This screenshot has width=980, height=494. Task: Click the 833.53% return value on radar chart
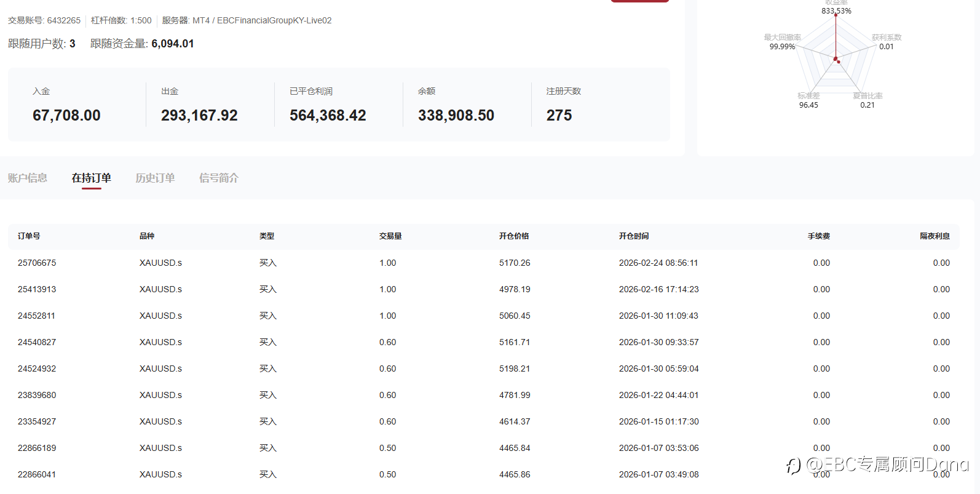click(x=837, y=10)
